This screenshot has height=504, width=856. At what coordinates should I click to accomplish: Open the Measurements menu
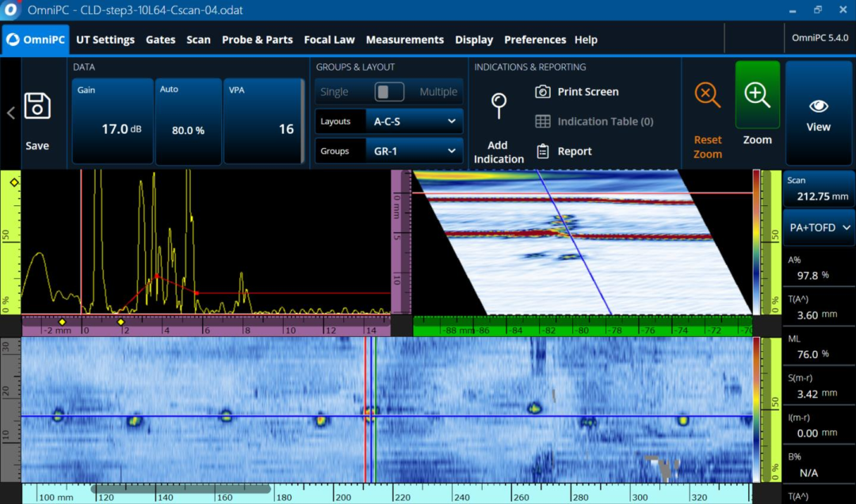click(404, 40)
